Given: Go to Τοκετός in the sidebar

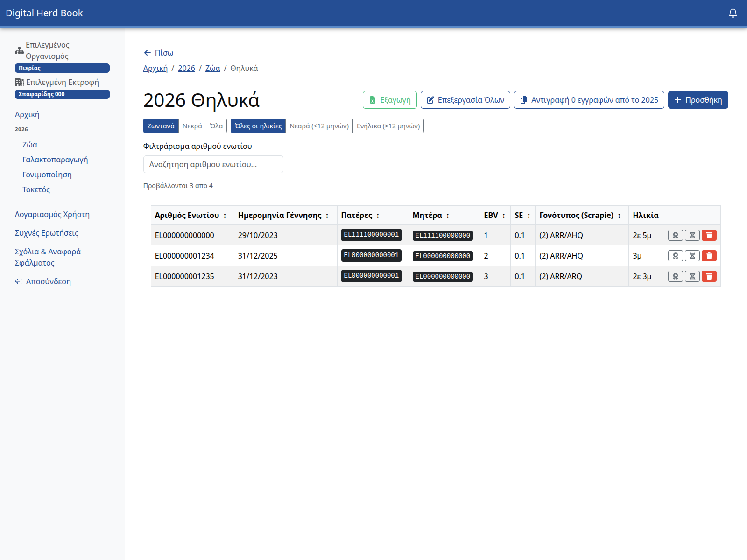Looking at the screenshot, I should coord(36,189).
